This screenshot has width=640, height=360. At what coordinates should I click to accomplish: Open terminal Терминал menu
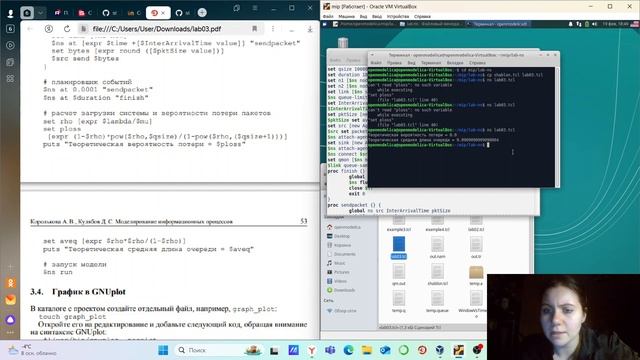(431, 63)
